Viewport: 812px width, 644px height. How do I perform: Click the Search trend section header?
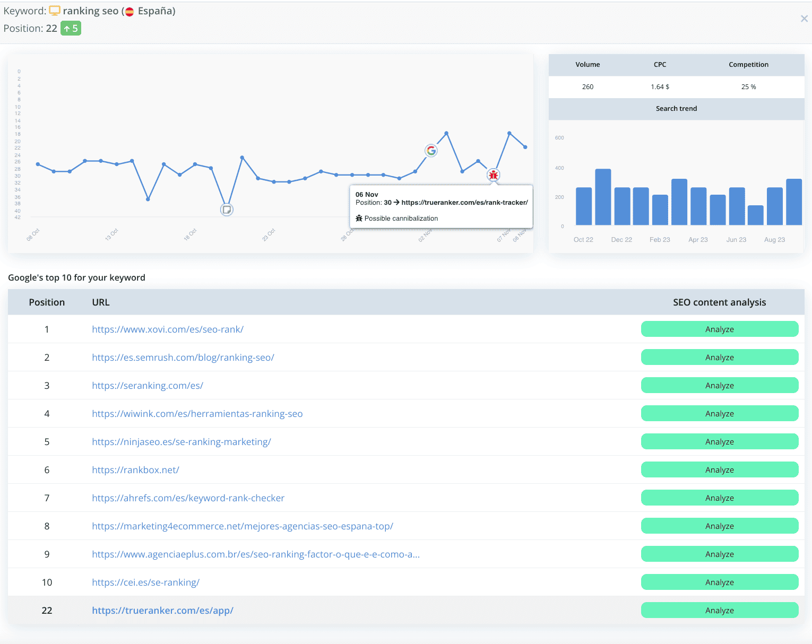click(x=676, y=108)
